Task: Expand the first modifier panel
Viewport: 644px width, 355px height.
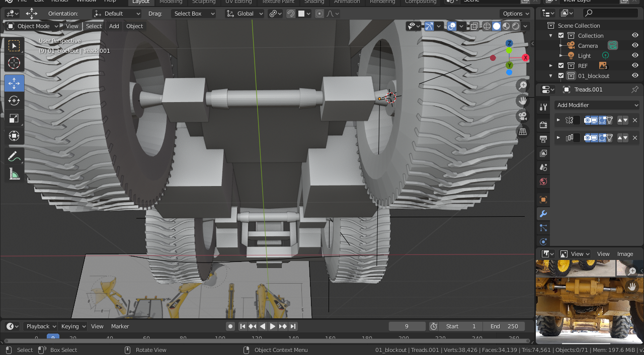Action: click(558, 120)
